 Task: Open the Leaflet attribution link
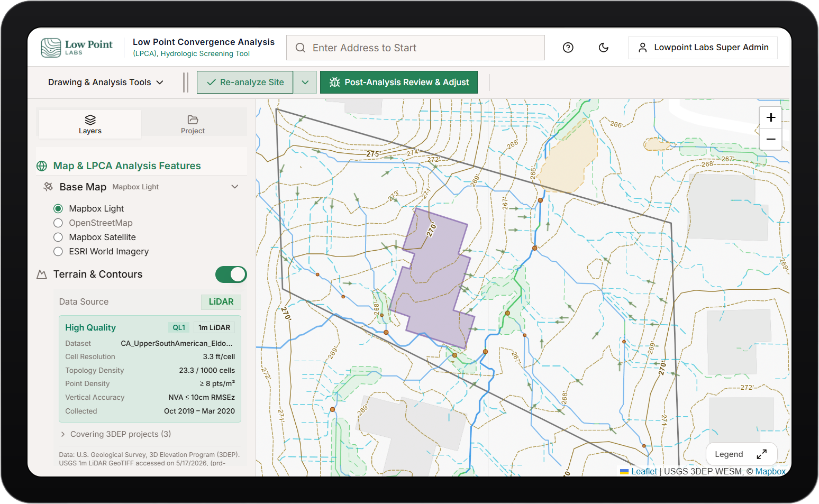(x=644, y=471)
